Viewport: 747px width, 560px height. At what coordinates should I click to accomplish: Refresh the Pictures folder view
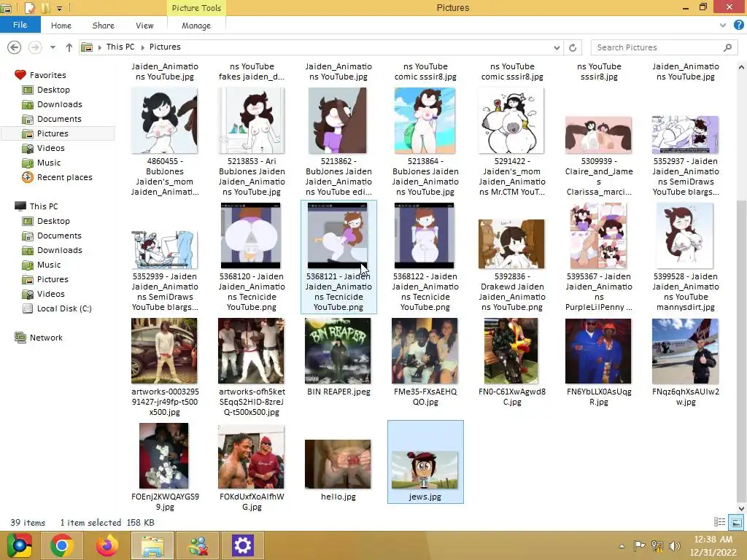click(x=573, y=47)
